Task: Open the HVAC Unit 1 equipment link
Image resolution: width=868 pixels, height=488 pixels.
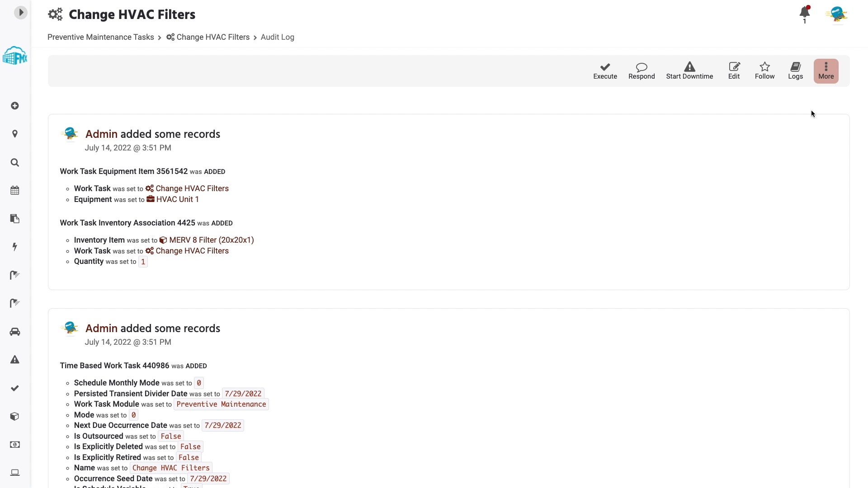Action: (x=173, y=199)
